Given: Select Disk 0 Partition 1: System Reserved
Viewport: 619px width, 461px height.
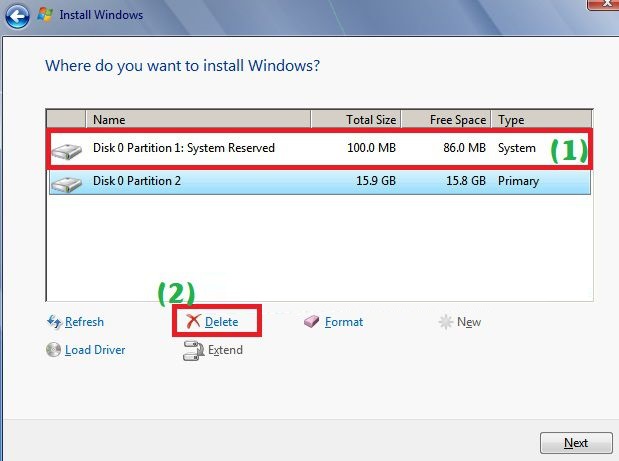Looking at the screenshot, I should pyautogui.click(x=320, y=148).
